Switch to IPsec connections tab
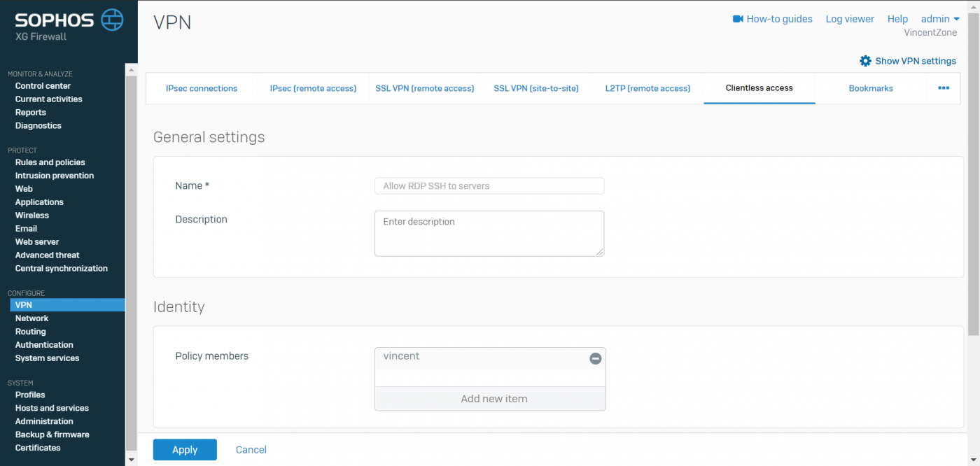Image resolution: width=980 pixels, height=466 pixels. [202, 88]
